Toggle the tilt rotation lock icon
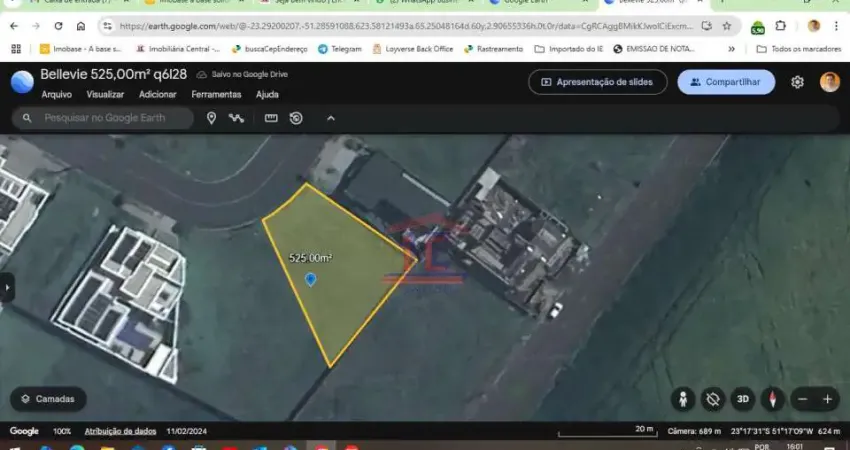This screenshot has width=850, height=450. click(x=713, y=400)
